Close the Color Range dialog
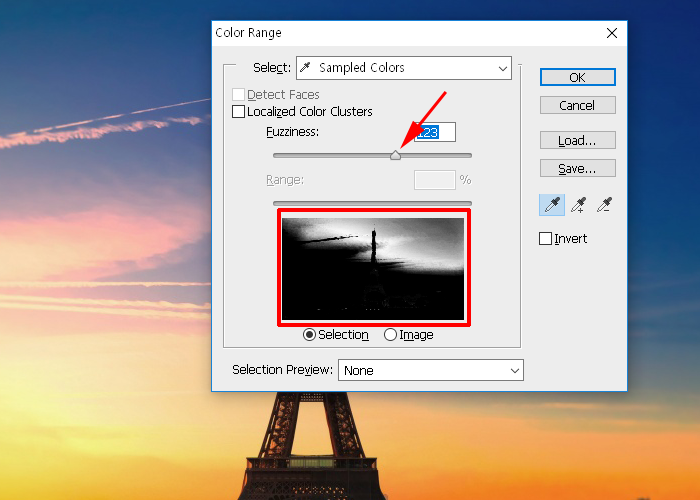The image size is (700, 500). pyautogui.click(x=612, y=33)
